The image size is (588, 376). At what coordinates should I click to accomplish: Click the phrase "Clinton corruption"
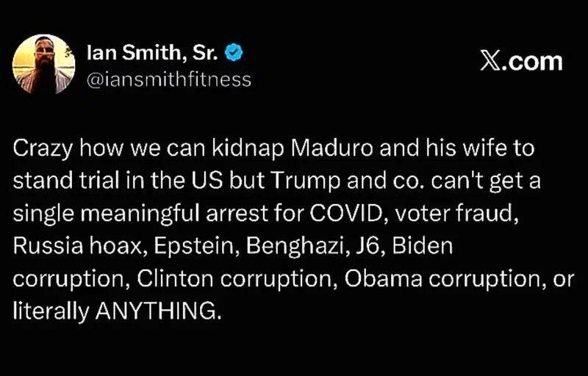pyautogui.click(x=217, y=278)
